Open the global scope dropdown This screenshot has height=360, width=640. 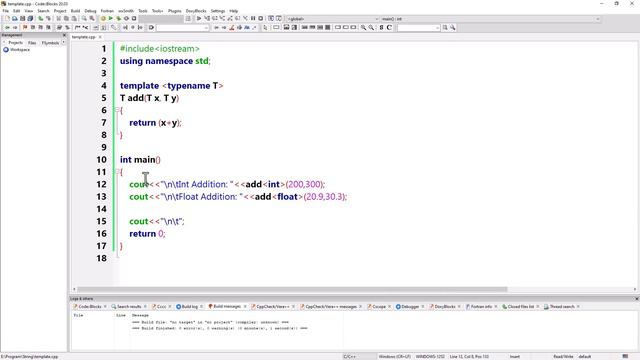(333, 19)
